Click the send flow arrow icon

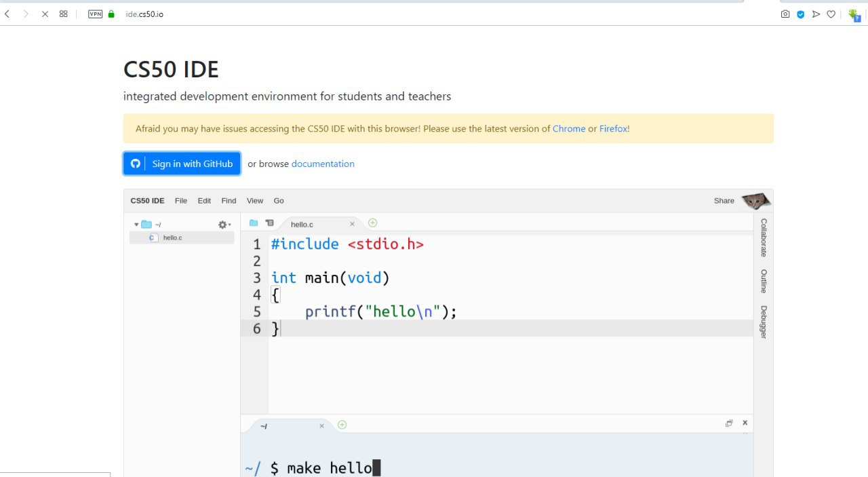pos(816,14)
